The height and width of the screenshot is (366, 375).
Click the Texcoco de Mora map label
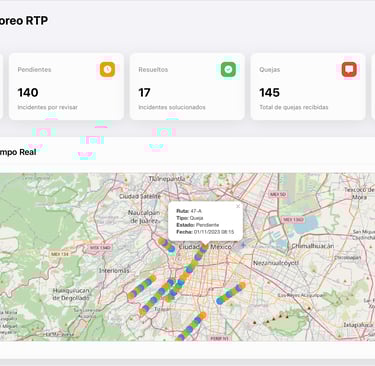pos(360,193)
